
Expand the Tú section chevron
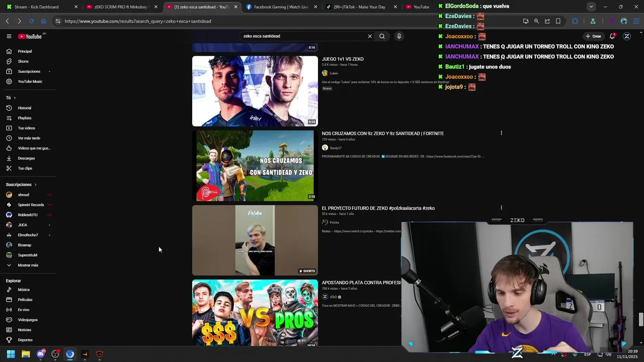15,98
